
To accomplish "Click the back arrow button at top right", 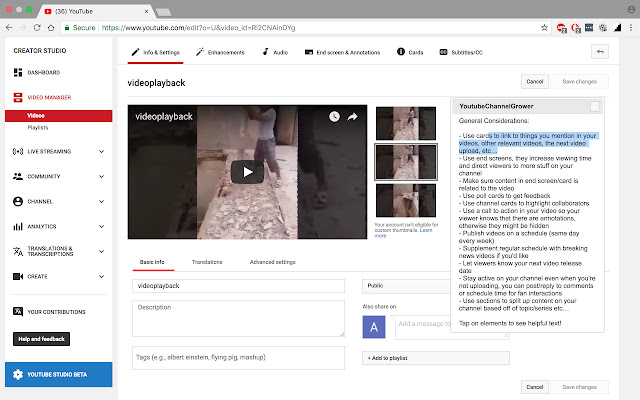I will click(x=600, y=51).
